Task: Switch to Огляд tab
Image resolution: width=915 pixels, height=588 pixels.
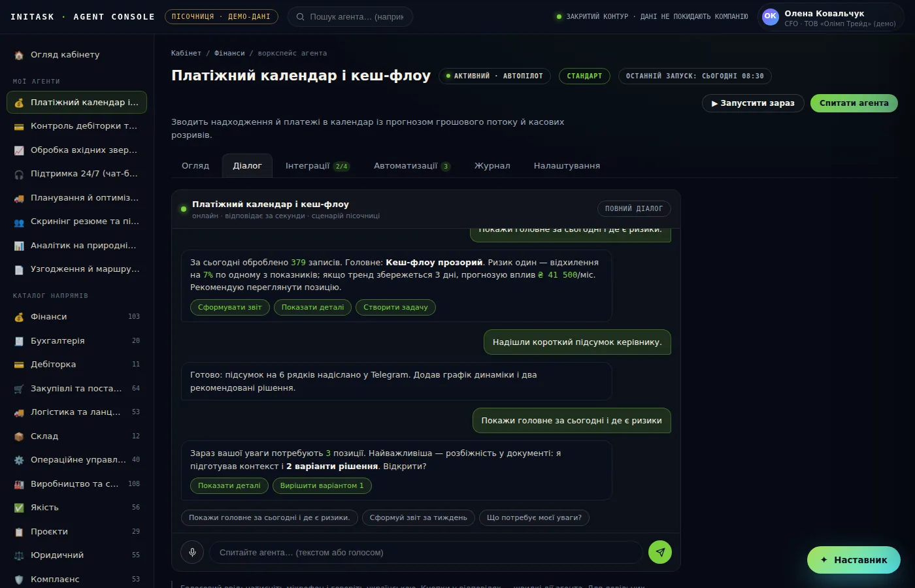Action: tap(195, 166)
